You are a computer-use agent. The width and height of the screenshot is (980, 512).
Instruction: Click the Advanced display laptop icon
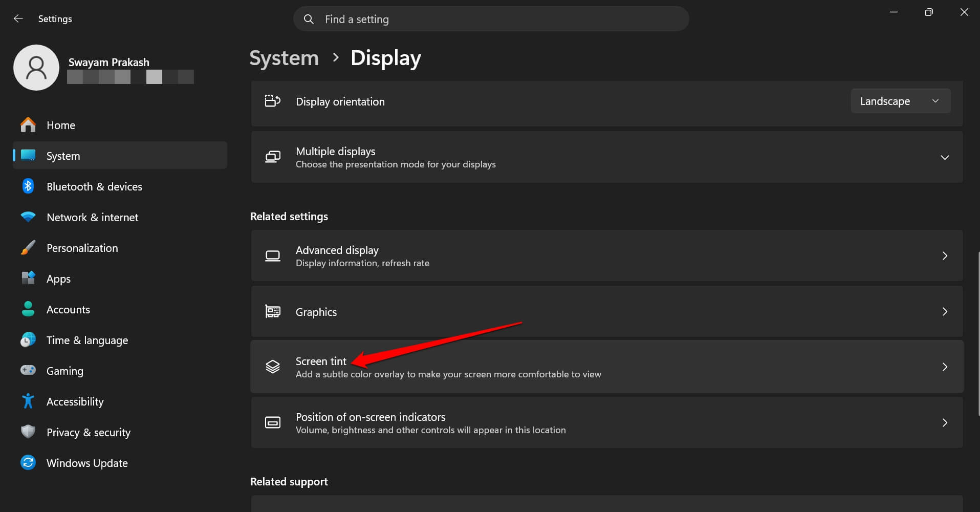272,255
